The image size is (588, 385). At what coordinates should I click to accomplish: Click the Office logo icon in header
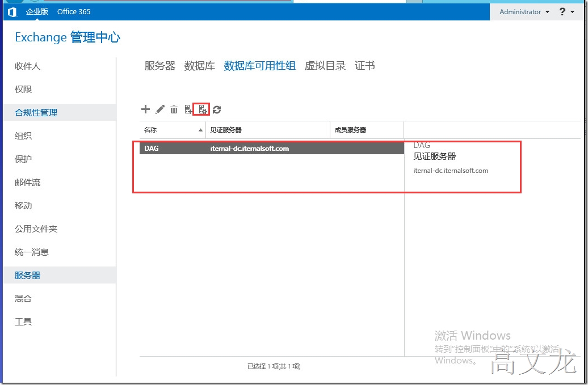[12, 12]
